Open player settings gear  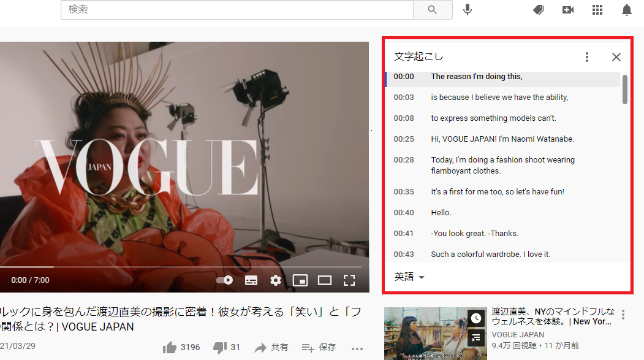[x=276, y=280]
